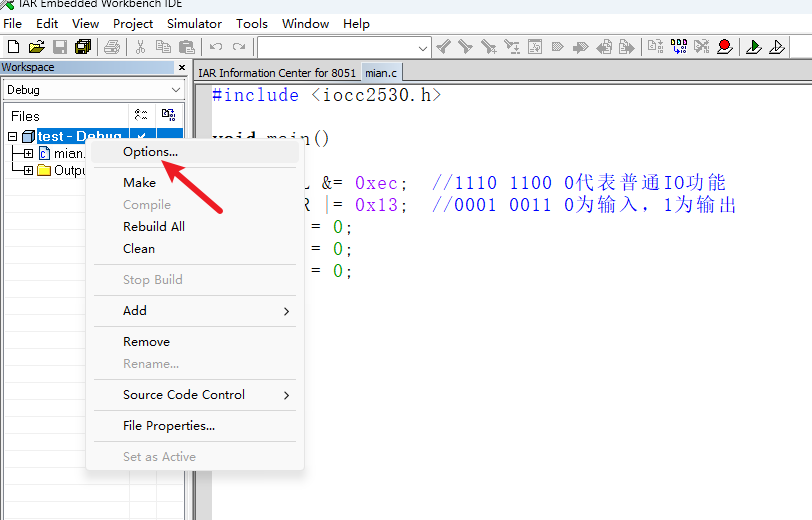This screenshot has width=812, height=520.
Task: Click the comment '//1110 1100 0代表普通IO功能'
Action: click(578, 183)
